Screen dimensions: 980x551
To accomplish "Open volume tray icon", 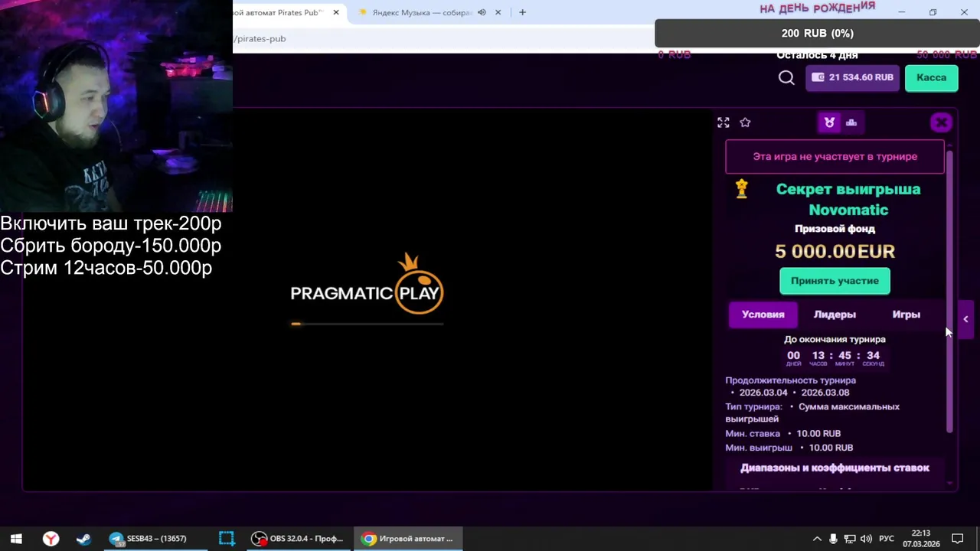I will point(866,539).
